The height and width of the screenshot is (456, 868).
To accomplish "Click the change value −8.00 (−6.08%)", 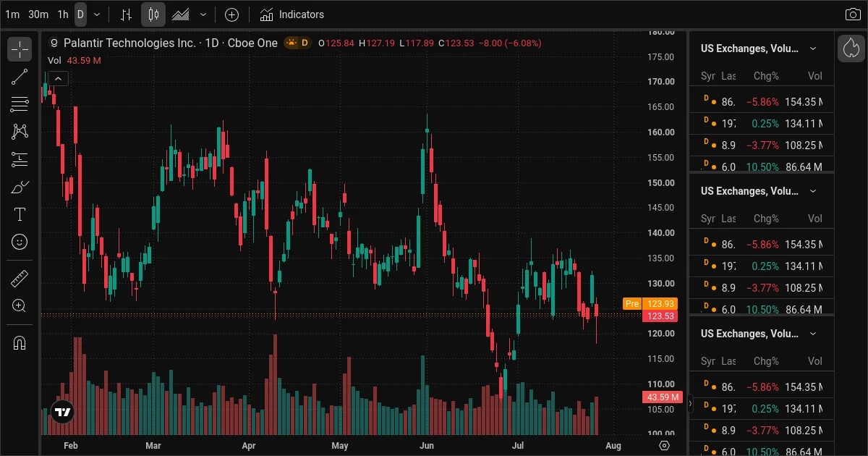I will (x=509, y=43).
